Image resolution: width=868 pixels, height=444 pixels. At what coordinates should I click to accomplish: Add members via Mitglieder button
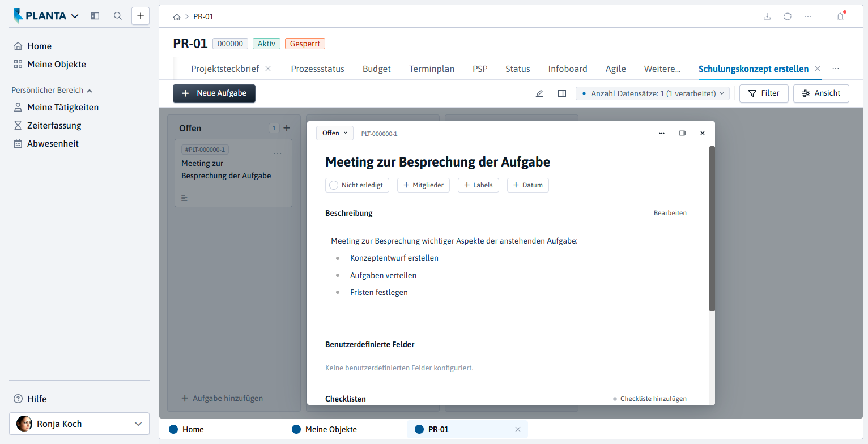[423, 185]
